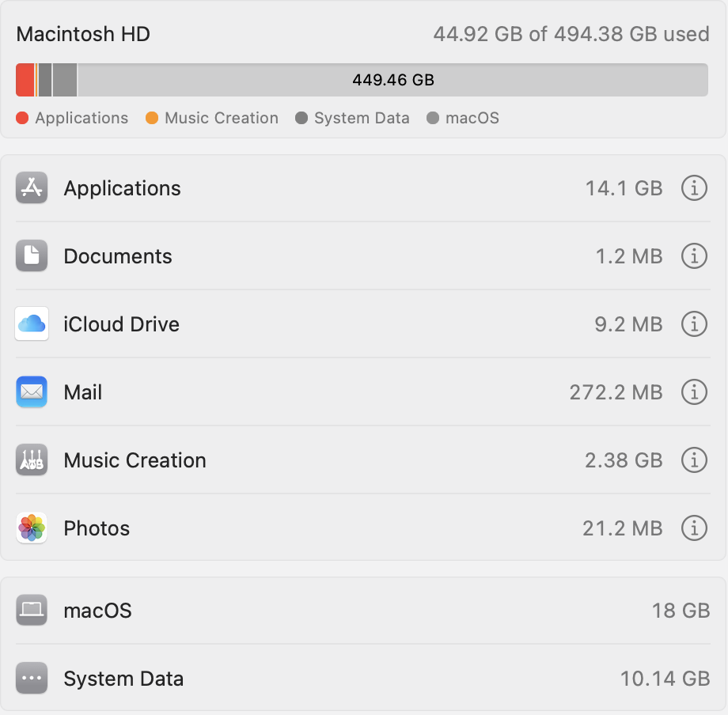Click the Photos flower icon
The height and width of the screenshot is (715, 728).
point(32,528)
